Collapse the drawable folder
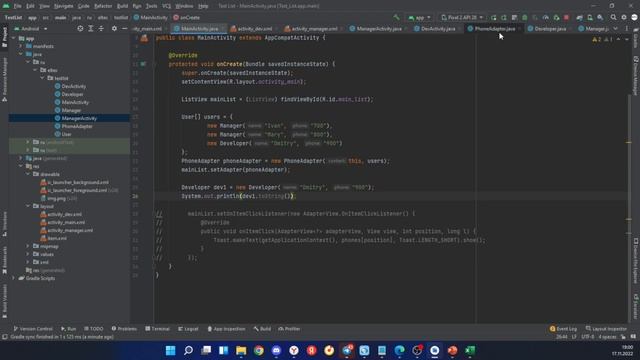640x360 pixels. pyautogui.click(x=28, y=174)
